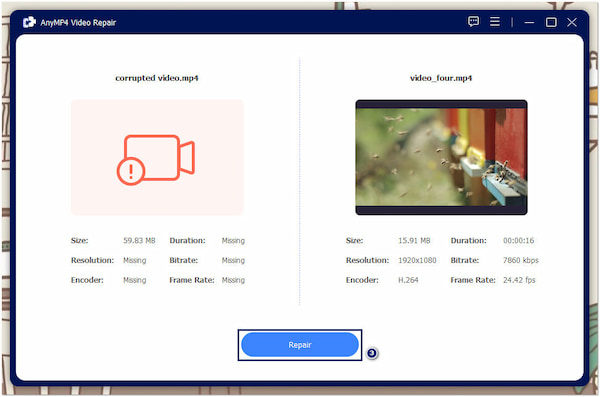Open the hamburger menu icon
The image size is (600, 397).
tap(495, 21)
